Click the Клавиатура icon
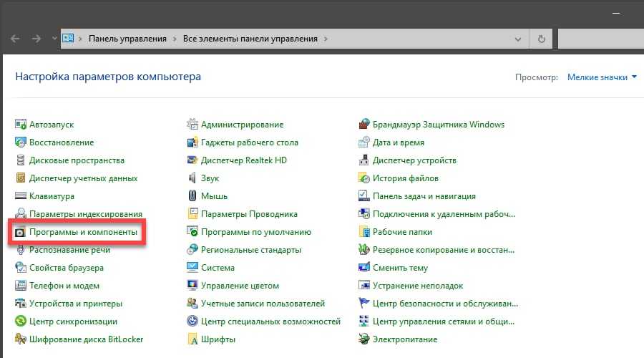This screenshot has height=358, width=644. tap(21, 195)
